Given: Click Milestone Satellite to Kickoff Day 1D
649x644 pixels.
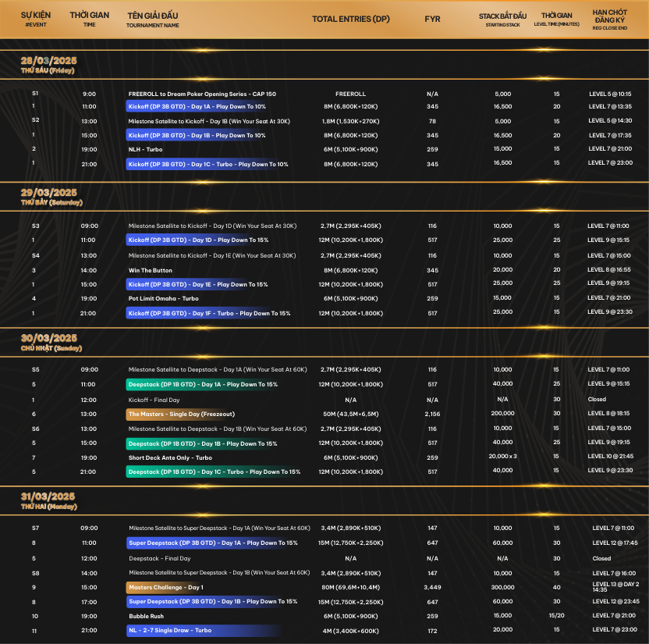Looking at the screenshot, I should (x=212, y=226).
